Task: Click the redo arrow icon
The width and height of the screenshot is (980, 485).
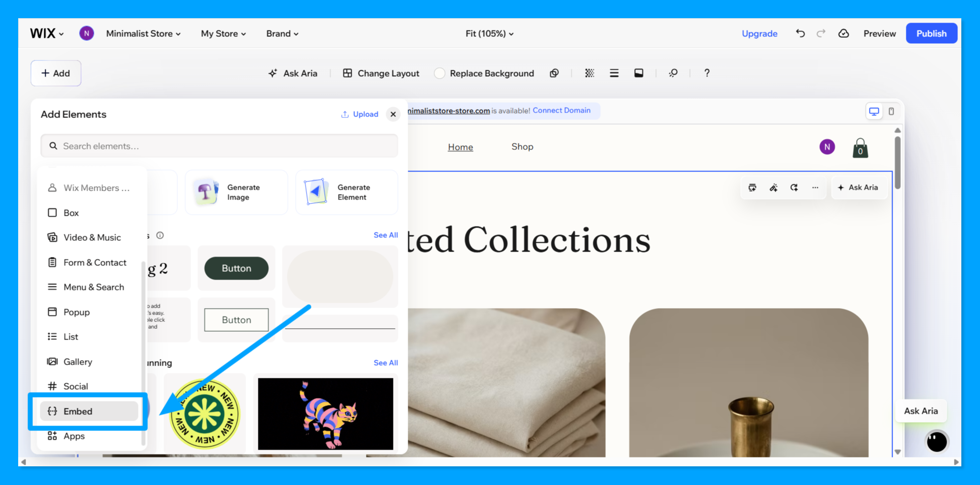Action: pyautogui.click(x=821, y=33)
